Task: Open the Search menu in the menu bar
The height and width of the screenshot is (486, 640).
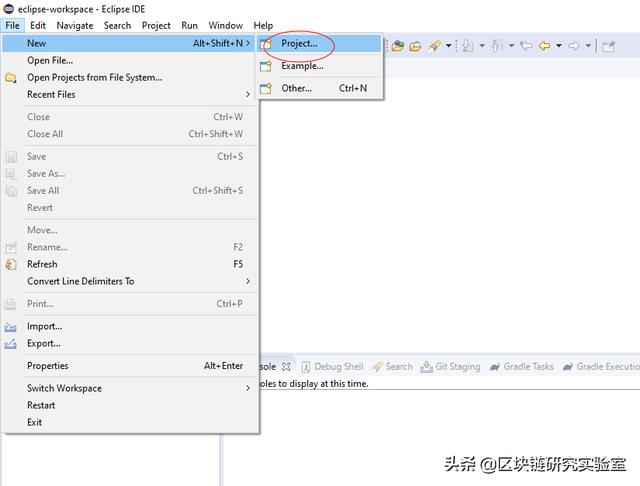Action: (117, 26)
